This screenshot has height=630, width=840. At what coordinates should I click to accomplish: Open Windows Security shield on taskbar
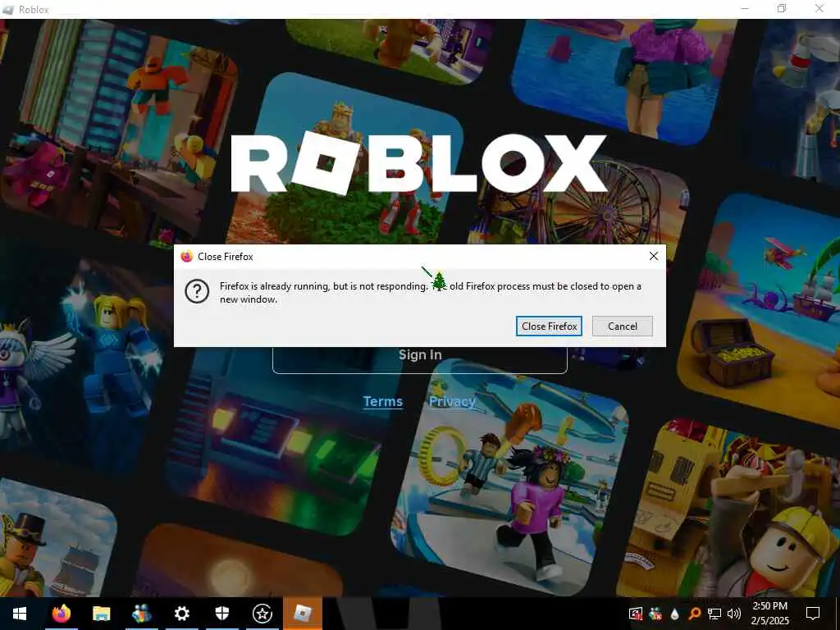pos(221,614)
